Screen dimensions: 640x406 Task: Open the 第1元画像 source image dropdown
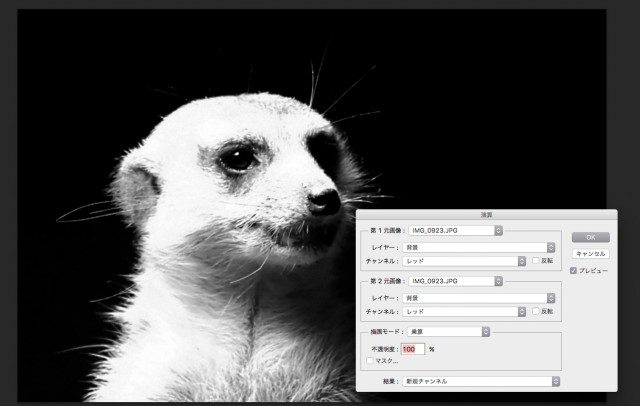click(455, 230)
